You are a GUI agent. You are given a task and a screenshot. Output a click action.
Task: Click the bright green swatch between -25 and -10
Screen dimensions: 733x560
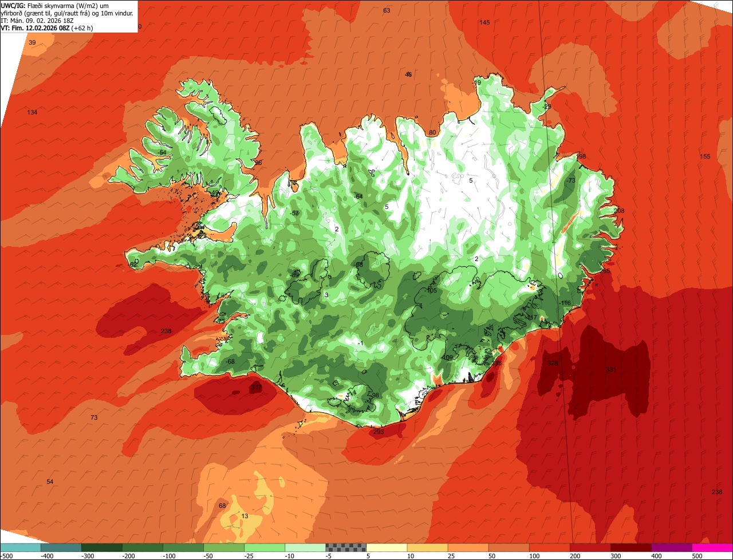265,547
